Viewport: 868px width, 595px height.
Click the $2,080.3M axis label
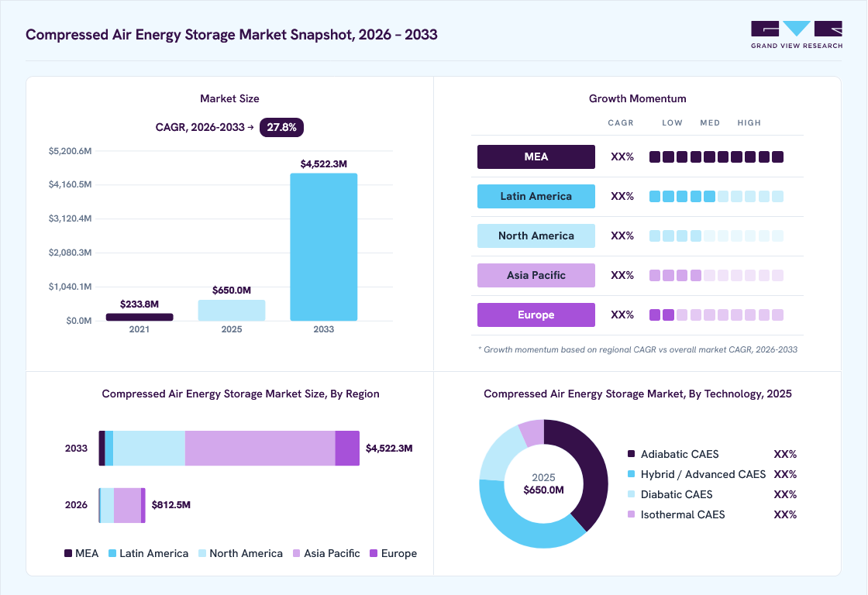tap(70, 253)
